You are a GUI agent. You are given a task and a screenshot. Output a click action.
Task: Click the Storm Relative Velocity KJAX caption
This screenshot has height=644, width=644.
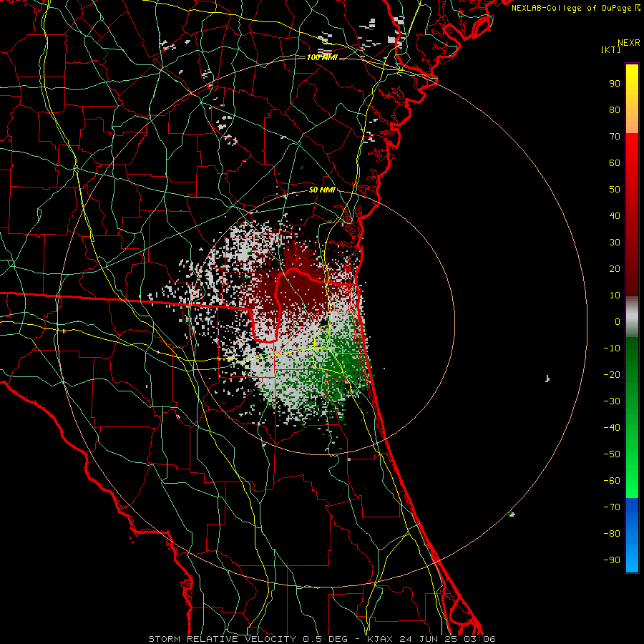click(321, 639)
